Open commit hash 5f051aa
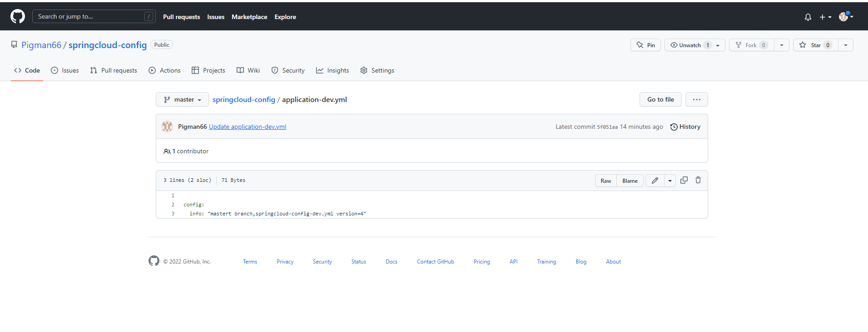 (607, 127)
